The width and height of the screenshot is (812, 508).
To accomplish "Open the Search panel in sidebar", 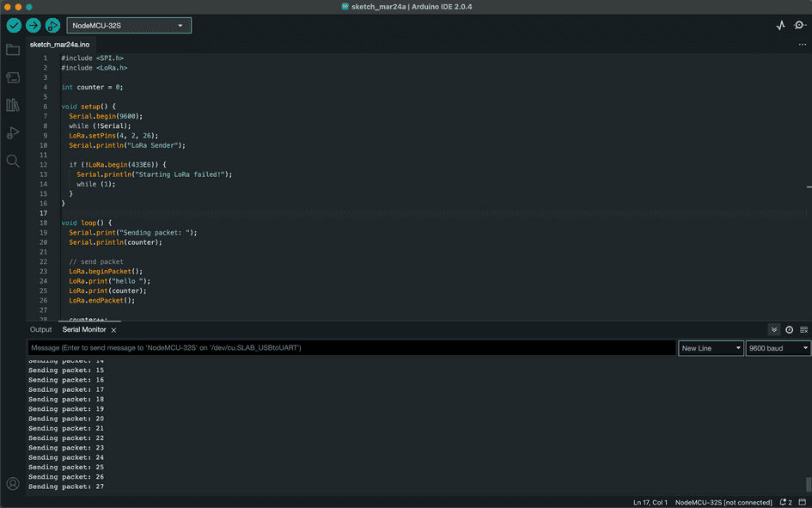I will tap(13, 161).
